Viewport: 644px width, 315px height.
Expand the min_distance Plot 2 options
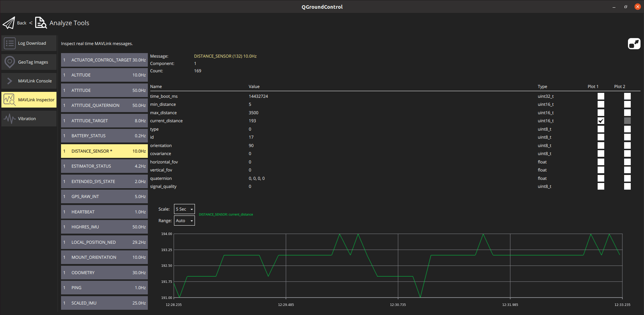coord(627,104)
